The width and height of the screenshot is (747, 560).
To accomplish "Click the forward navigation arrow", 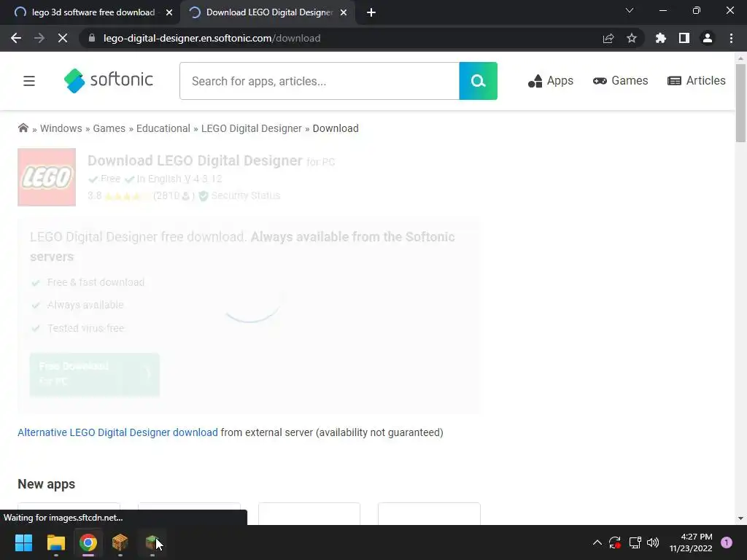I will [x=39, y=38].
